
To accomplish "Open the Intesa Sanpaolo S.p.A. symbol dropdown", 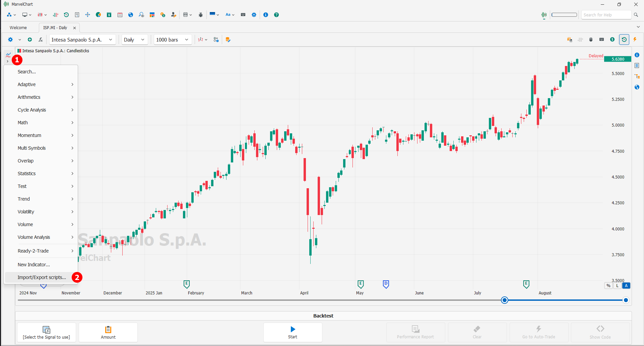I will click(x=82, y=40).
